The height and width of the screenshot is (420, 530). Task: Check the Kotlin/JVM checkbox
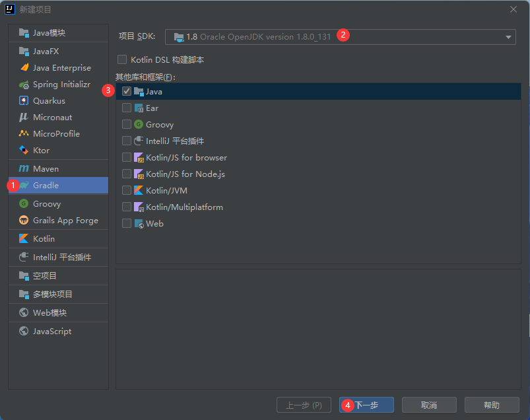tap(127, 190)
